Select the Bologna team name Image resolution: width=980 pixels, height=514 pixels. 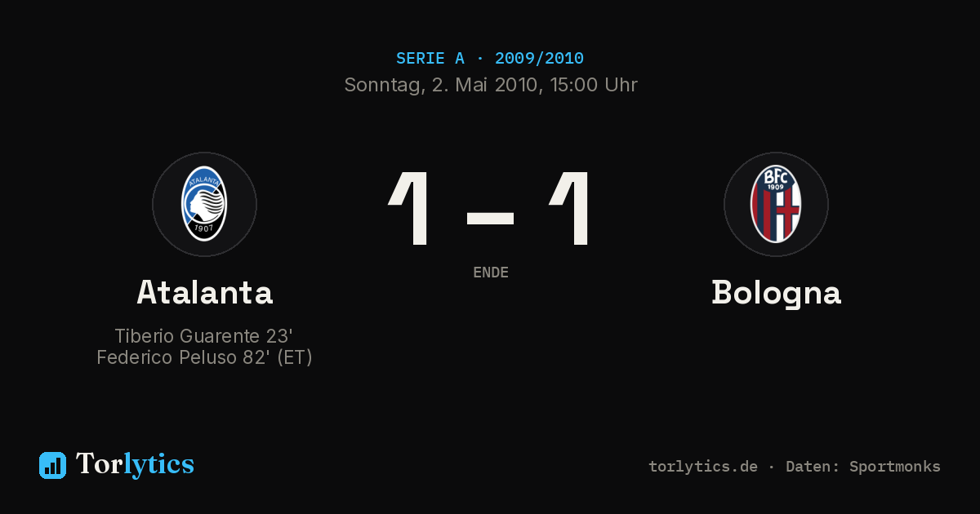click(x=776, y=293)
